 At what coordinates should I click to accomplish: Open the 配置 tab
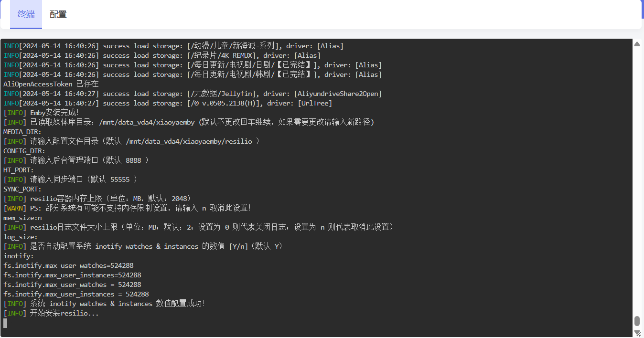[58, 14]
